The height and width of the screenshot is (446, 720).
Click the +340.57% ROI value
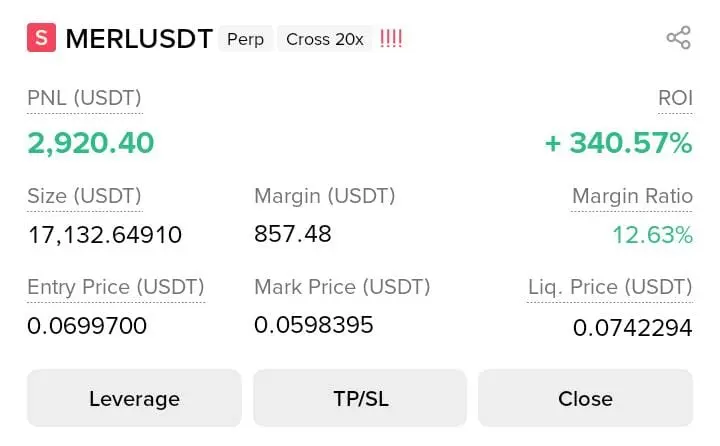click(618, 143)
